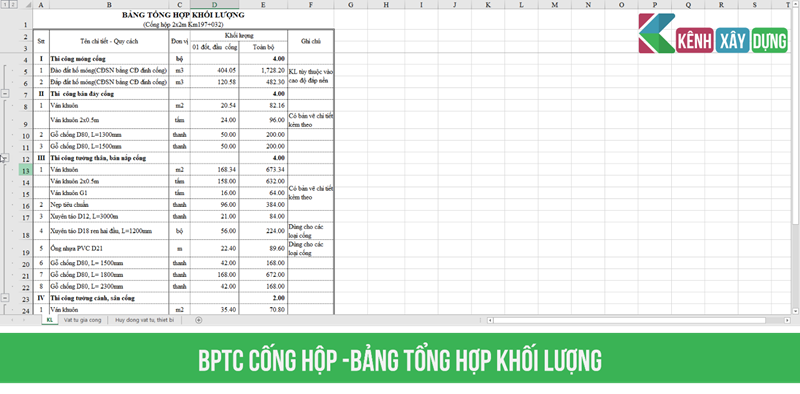Select cell Gỗ chống D80, L=1300mm
800x394 pixels.
(109, 135)
